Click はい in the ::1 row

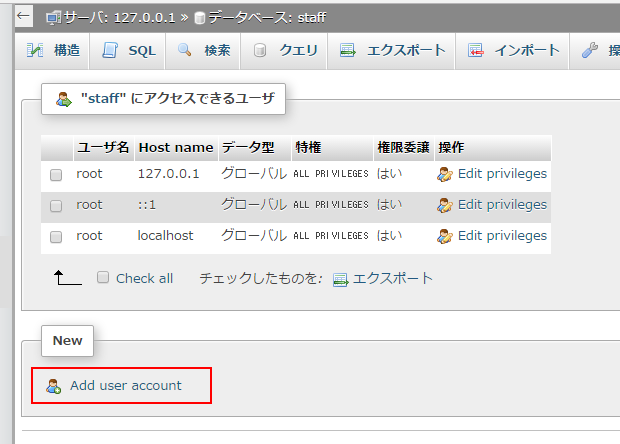389,204
